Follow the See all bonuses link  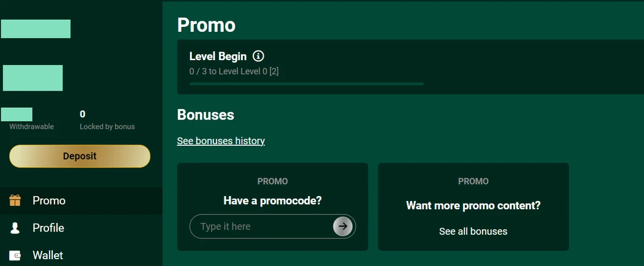pyautogui.click(x=473, y=232)
